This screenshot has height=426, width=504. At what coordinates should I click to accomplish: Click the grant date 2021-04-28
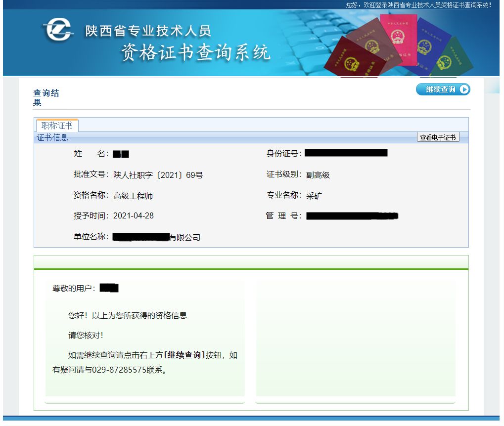[x=134, y=215]
